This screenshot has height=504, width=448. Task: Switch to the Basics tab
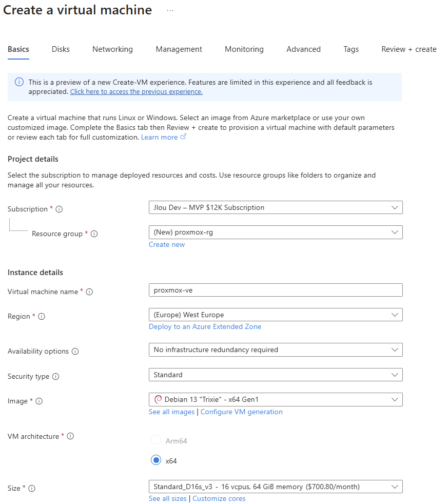(x=18, y=49)
